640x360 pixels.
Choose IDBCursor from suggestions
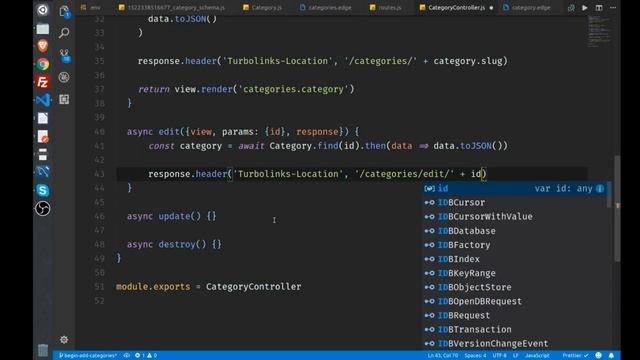pyautogui.click(x=514, y=202)
